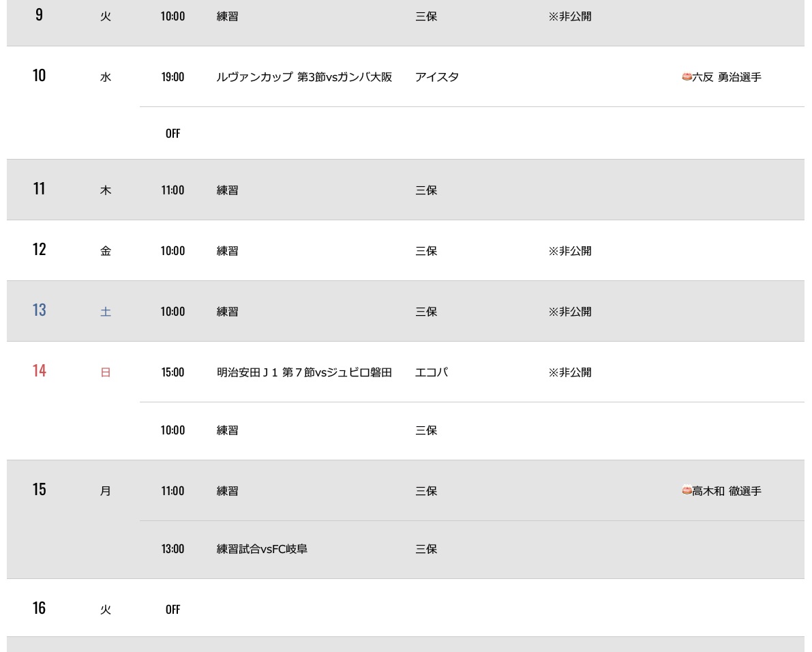Click the ※非公開 note on Friday the 12th

[570, 251]
